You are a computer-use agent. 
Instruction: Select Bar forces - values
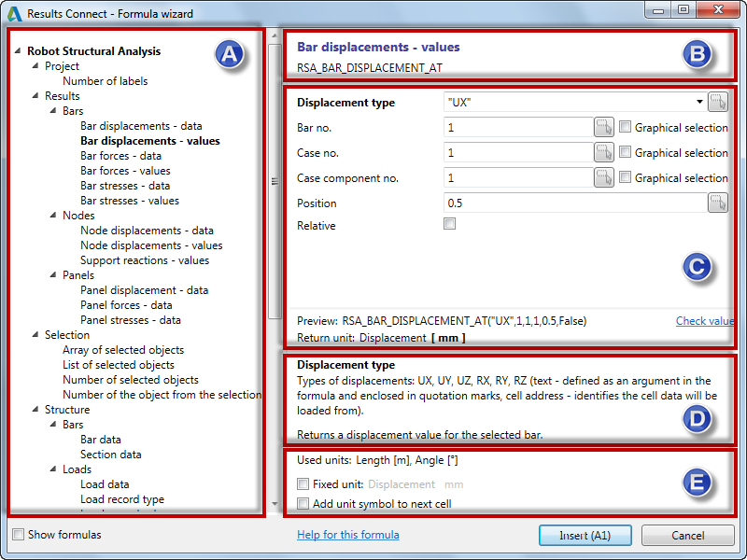(x=125, y=171)
